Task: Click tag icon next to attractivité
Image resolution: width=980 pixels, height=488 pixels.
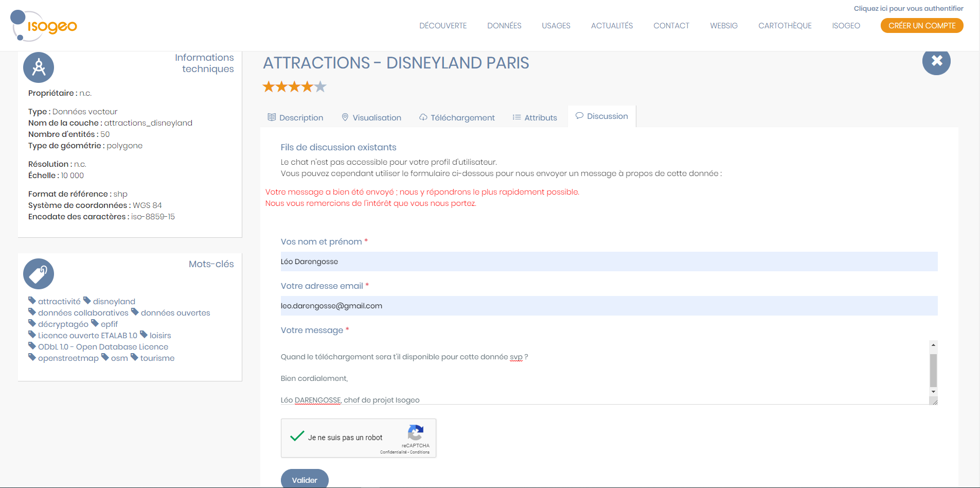Action: pos(32,301)
